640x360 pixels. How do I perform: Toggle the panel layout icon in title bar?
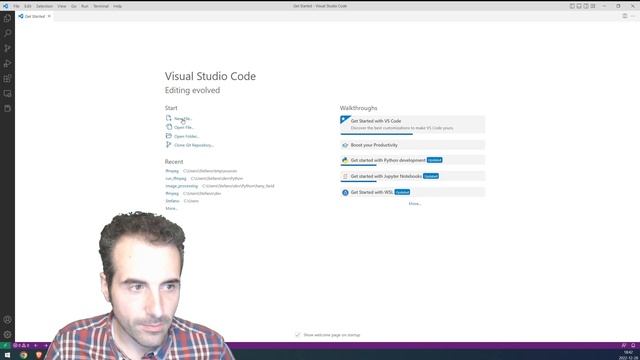579,6
